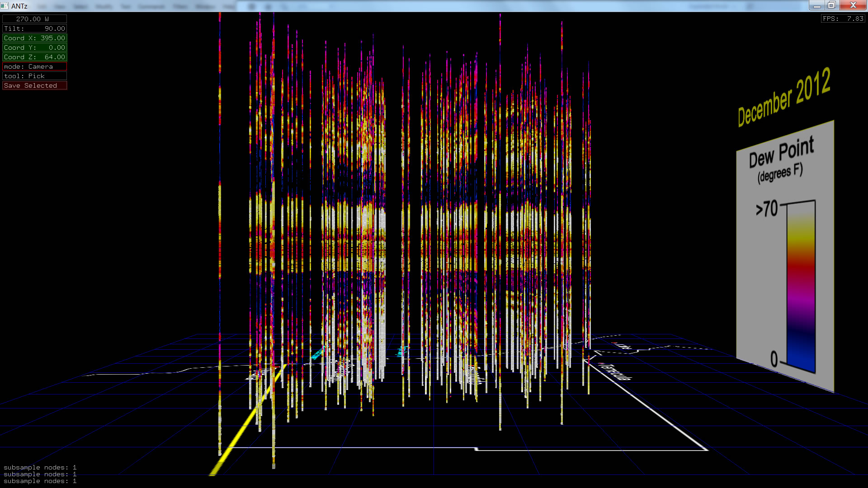This screenshot has width=868, height=488.
Task: Click the >70 legend scale label
Action: (x=767, y=209)
